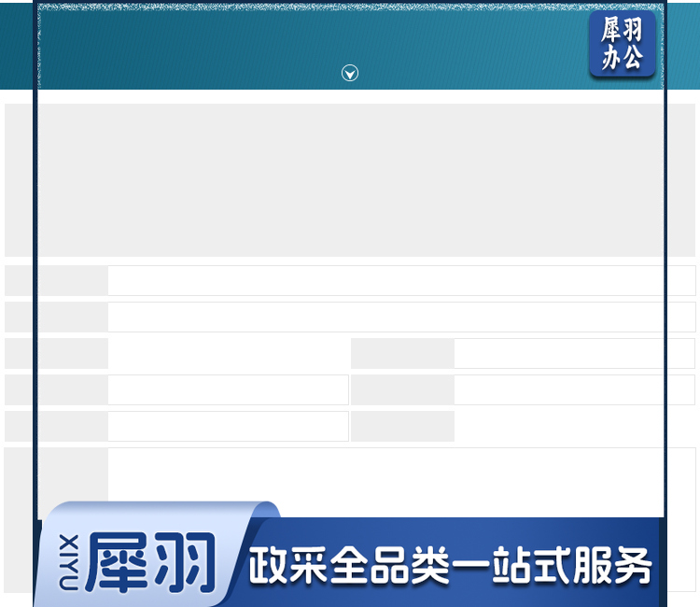Click the gray label cell of the second row
The height and width of the screenshot is (607, 700).
(56, 318)
